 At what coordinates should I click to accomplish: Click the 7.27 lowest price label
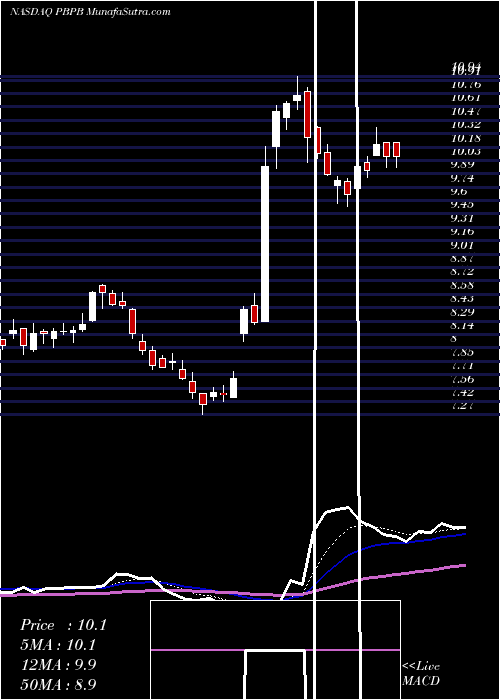(x=462, y=406)
